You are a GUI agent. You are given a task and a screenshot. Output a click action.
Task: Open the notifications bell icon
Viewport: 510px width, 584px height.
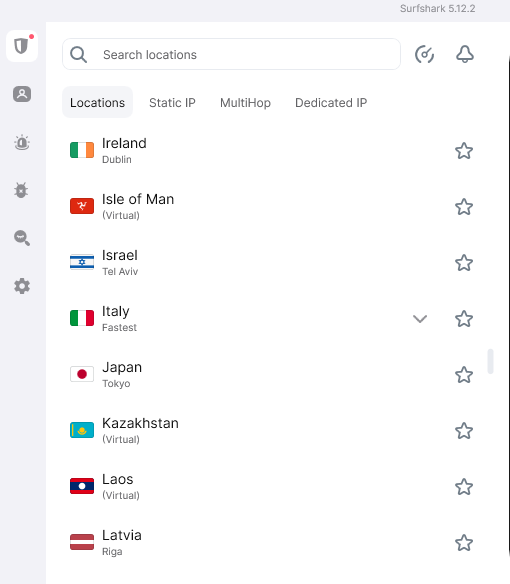[465, 54]
